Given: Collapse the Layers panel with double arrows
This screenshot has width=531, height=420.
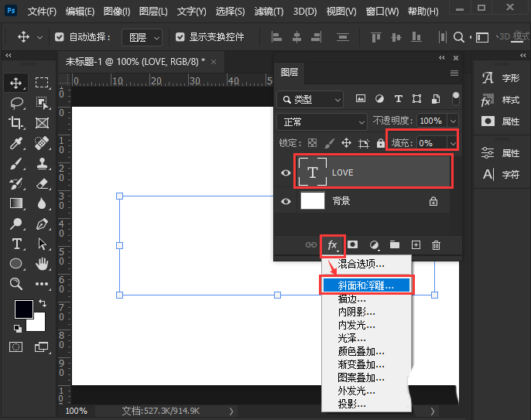Looking at the screenshot, I should pos(441,58).
